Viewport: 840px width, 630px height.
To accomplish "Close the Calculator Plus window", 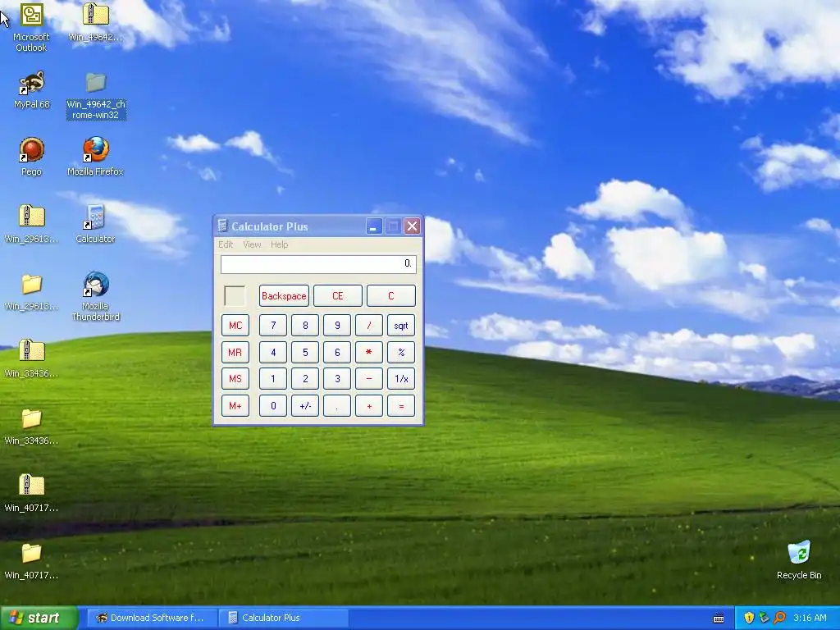I will [x=412, y=226].
